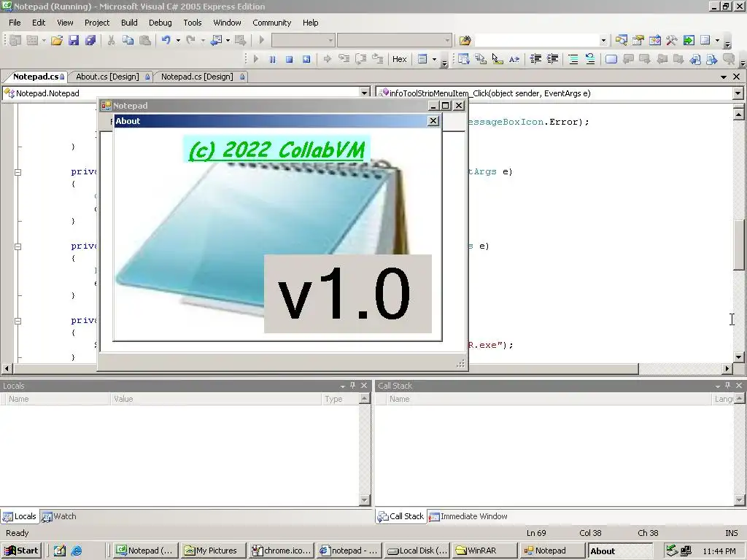This screenshot has width=747, height=560.
Task: Open a file with the folder icon
Action: pyautogui.click(x=57, y=41)
